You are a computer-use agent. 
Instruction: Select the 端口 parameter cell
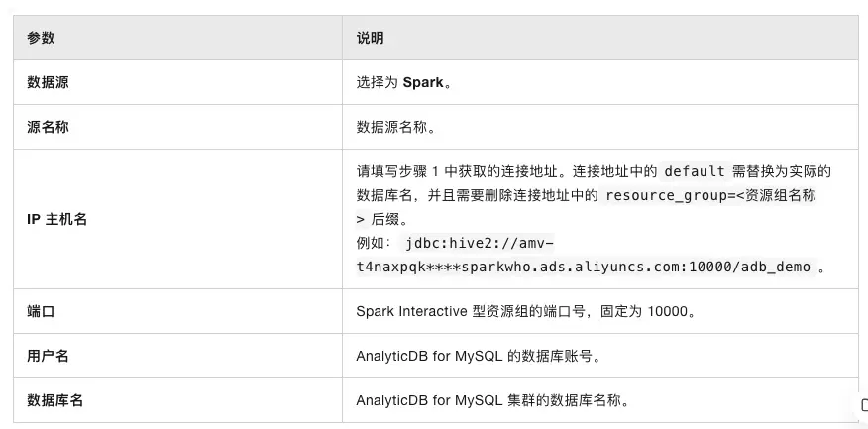pyautogui.click(x=41, y=311)
